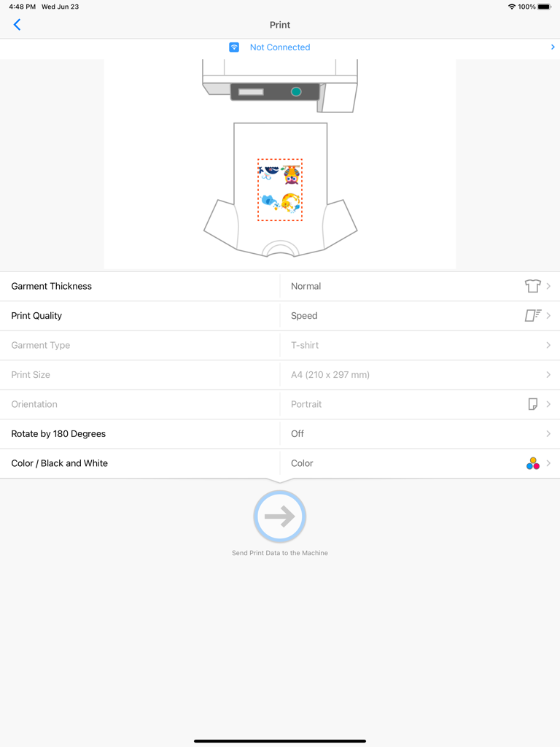Tap the Print Size label
The width and height of the screenshot is (560, 747).
(x=31, y=374)
